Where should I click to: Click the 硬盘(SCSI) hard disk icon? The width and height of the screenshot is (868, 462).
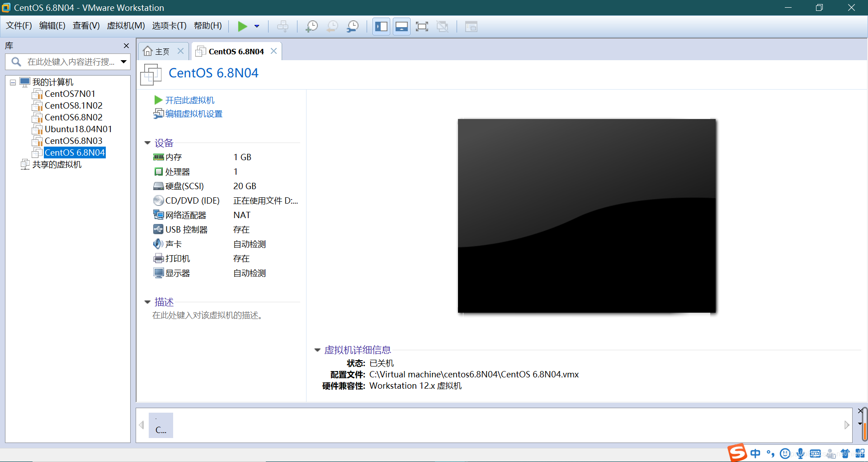(x=158, y=186)
